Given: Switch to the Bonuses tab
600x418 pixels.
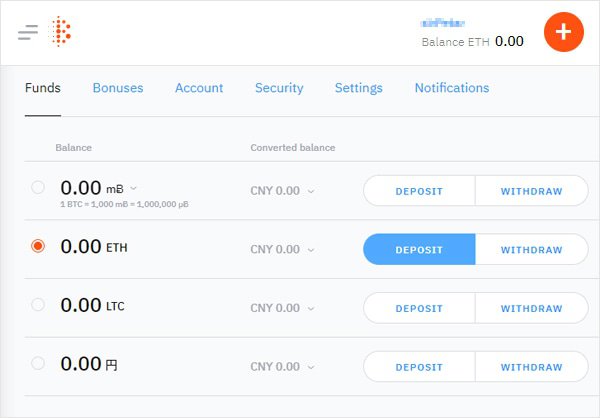Looking at the screenshot, I should 118,88.
